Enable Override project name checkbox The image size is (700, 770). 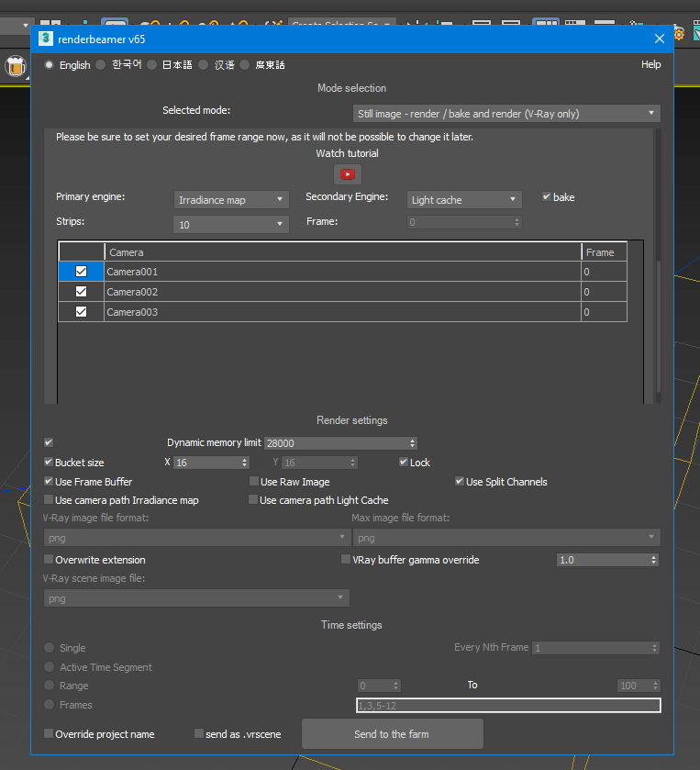click(x=49, y=733)
